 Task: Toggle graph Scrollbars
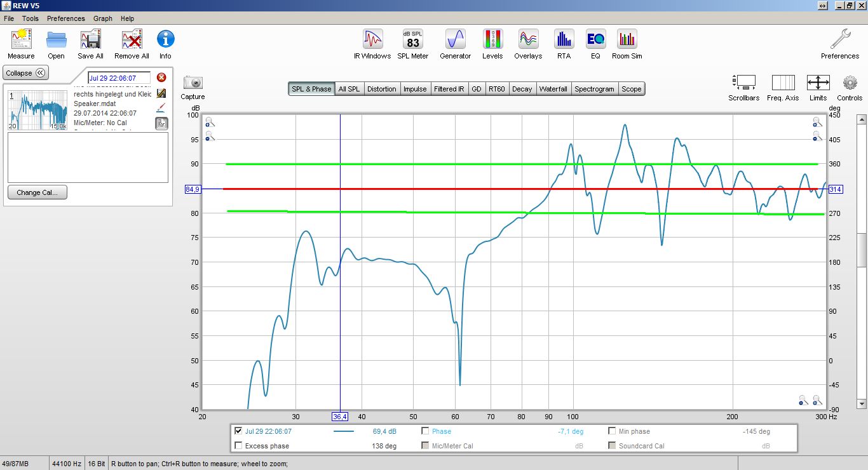click(744, 88)
